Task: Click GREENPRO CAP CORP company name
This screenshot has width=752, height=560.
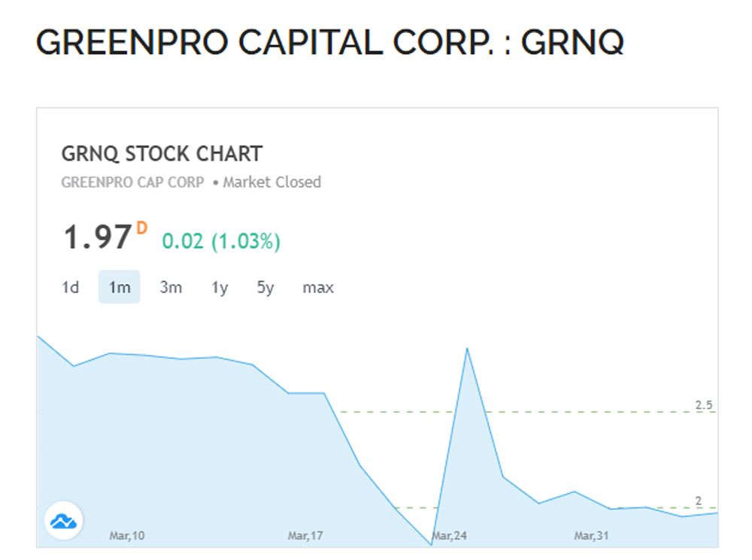Action: 132,182
